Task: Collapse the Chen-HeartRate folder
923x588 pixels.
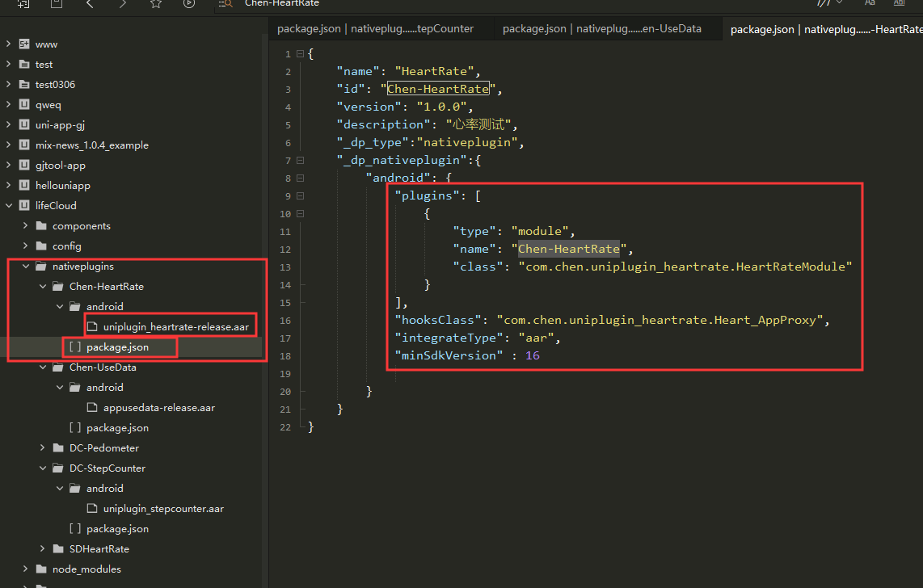Action: [42, 287]
